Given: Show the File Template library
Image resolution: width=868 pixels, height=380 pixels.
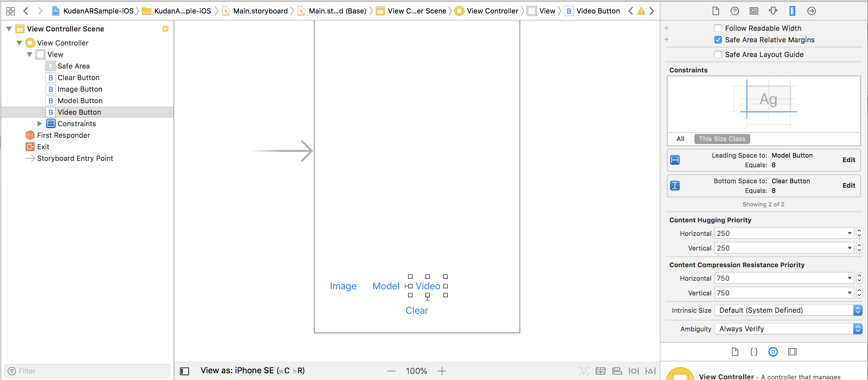Looking at the screenshot, I should (735, 352).
